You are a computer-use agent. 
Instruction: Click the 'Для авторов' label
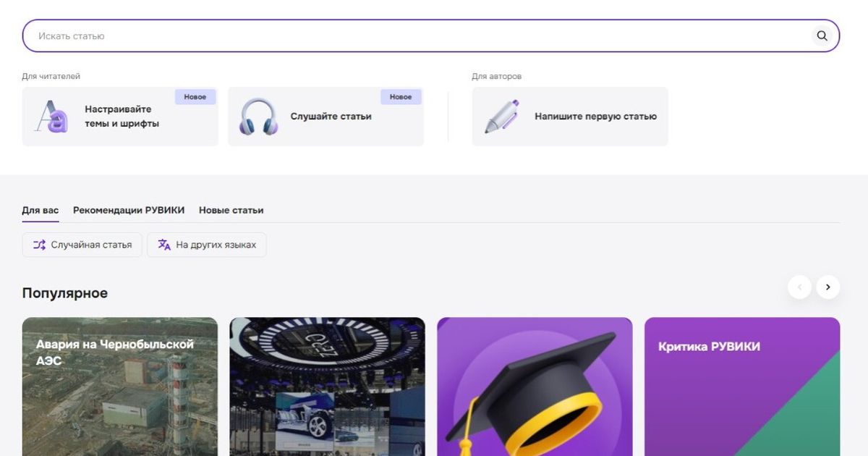click(497, 76)
